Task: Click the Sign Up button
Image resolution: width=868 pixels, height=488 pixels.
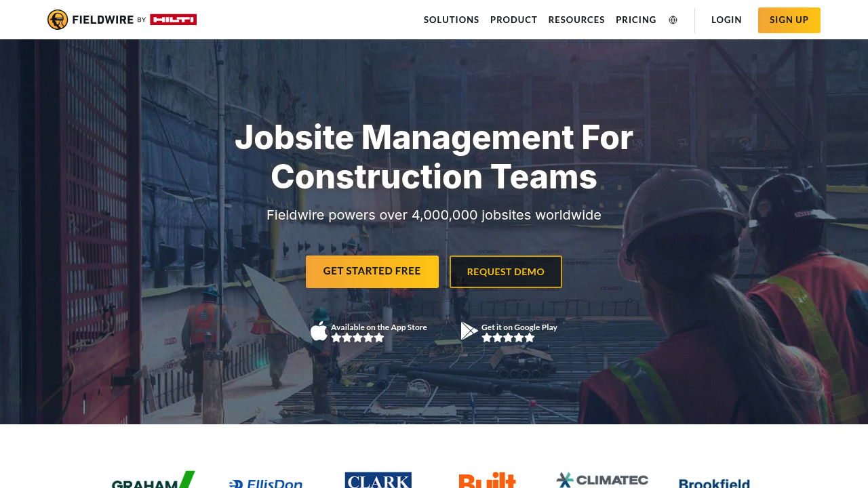Action: coord(789,20)
